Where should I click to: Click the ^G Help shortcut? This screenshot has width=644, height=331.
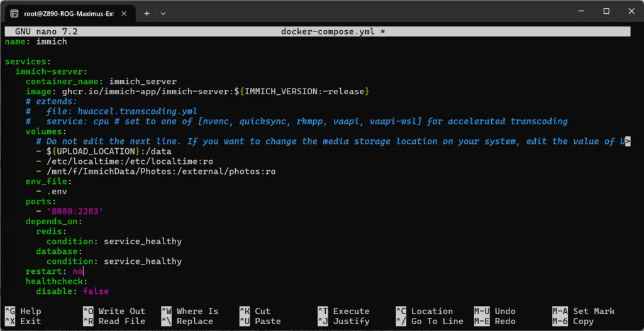[x=23, y=312]
